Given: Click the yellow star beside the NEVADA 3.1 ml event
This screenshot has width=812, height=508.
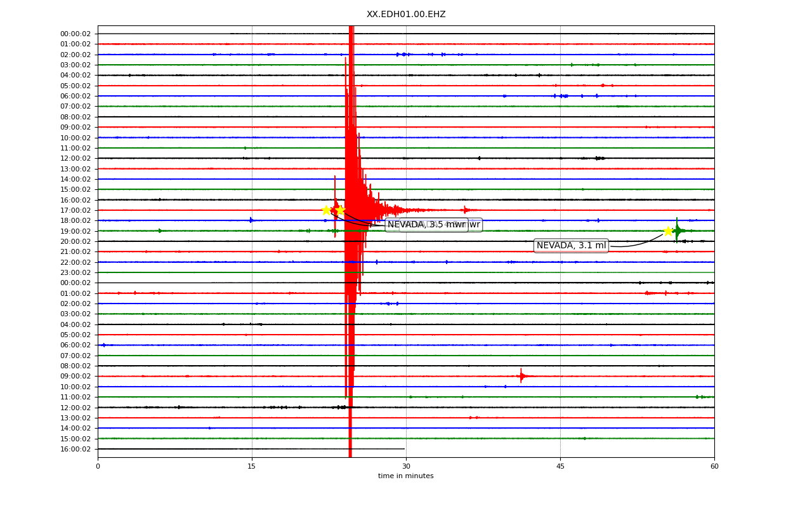Looking at the screenshot, I should (668, 231).
